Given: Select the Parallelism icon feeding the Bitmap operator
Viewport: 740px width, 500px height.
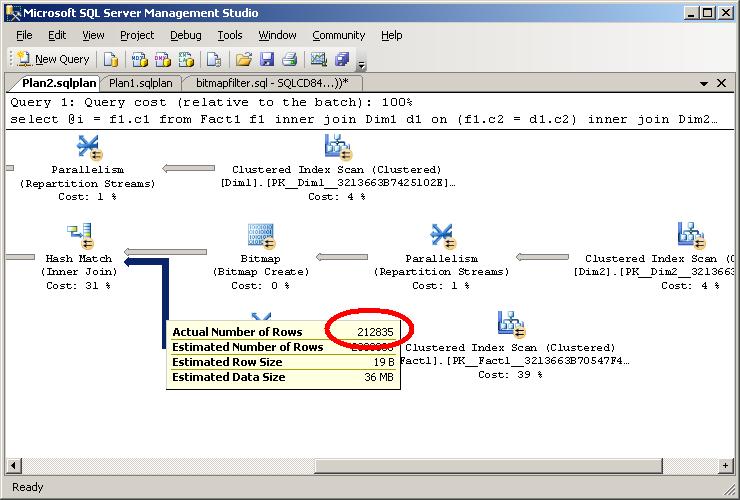Looking at the screenshot, I should [443, 236].
